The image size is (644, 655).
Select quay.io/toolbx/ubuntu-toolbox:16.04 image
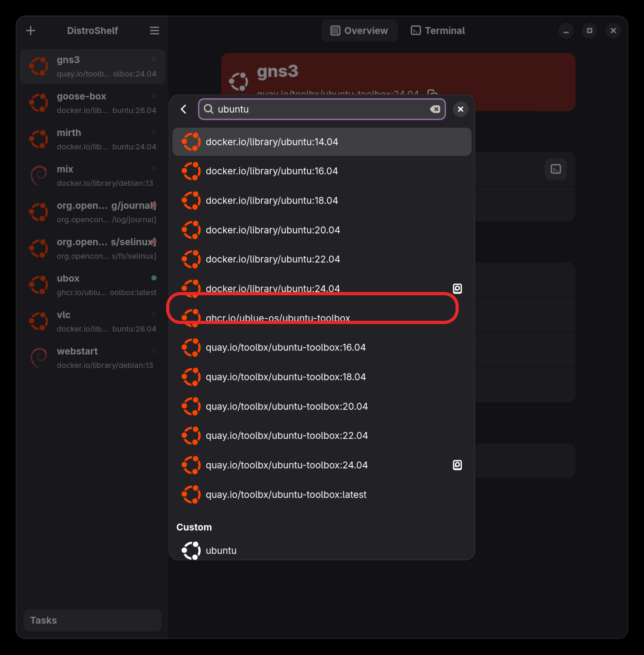pos(322,347)
